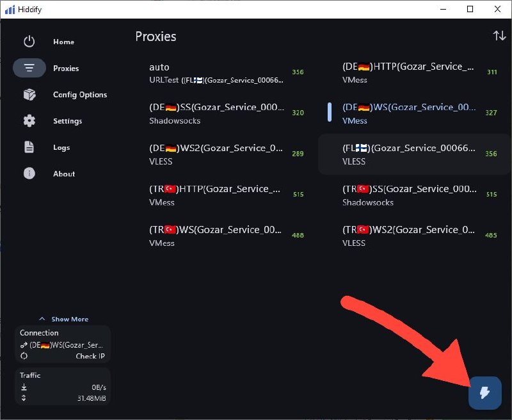The image size is (512, 420).
Task: Minimize the Hiddify window
Action: (443, 9)
